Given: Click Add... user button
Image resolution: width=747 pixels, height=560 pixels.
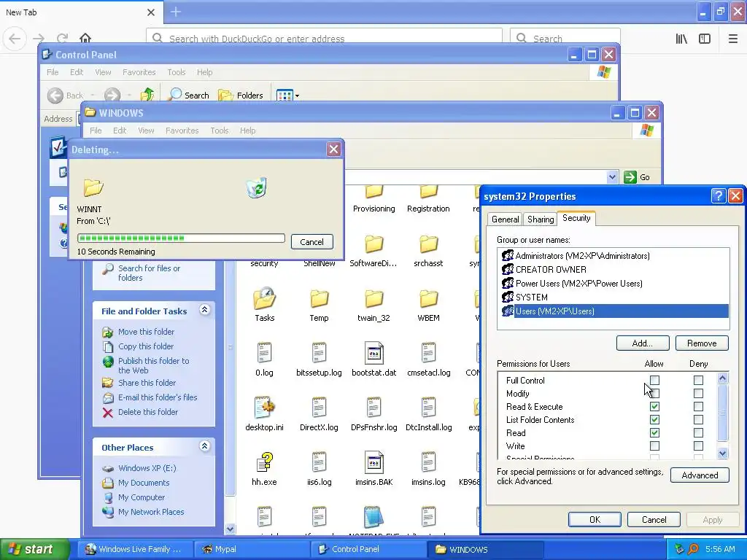Looking at the screenshot, I should [643, 343].
